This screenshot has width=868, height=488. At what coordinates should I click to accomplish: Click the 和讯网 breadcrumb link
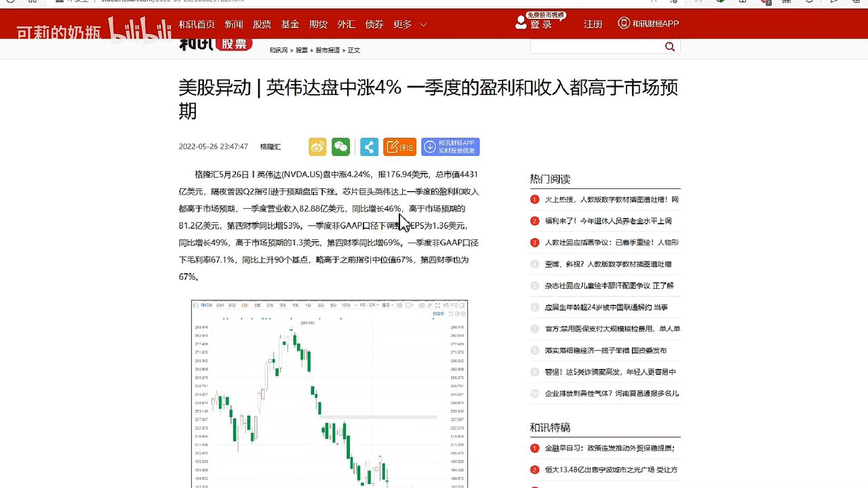(x=279, y=50)
